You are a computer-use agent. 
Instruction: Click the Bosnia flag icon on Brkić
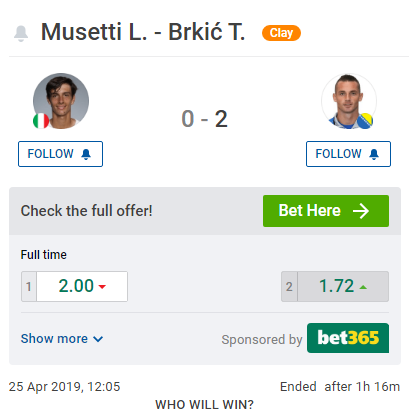click(366, 121)
